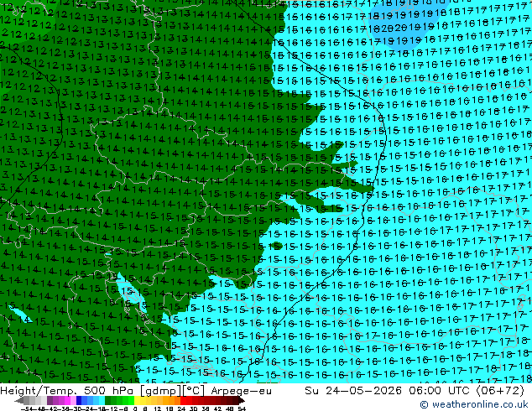Click the [gdmp] unit label in the title

[159, 391]
